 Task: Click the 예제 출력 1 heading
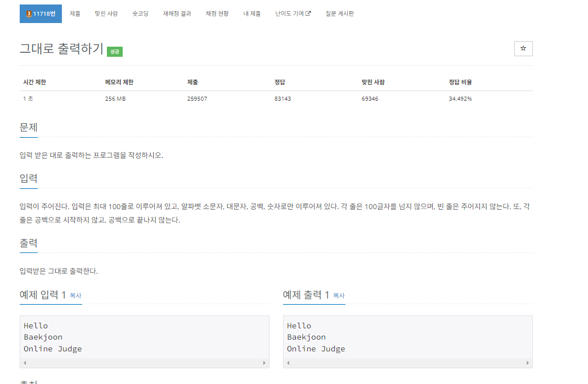(x=306, y=295)
